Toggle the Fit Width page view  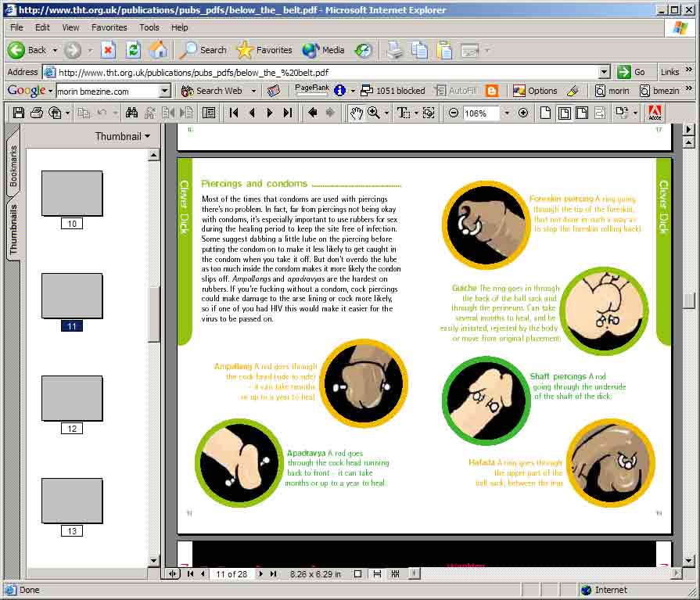click(581, 113)
